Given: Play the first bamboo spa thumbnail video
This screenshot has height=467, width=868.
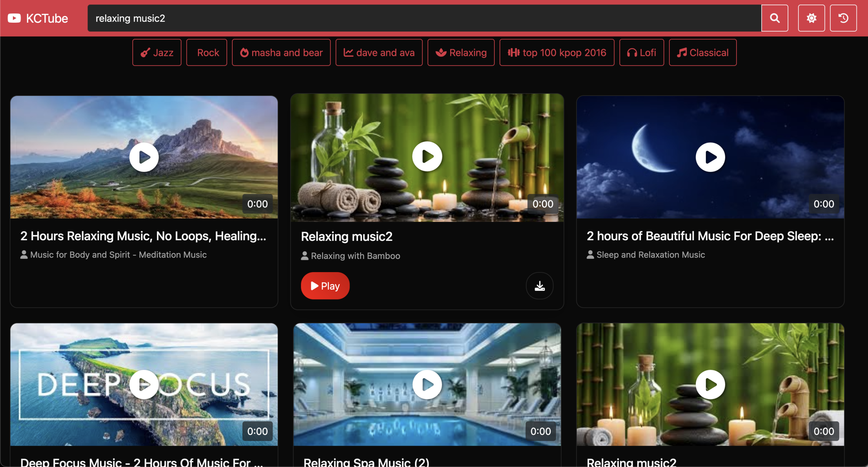Looking at the screenshot, I should 427,156.
